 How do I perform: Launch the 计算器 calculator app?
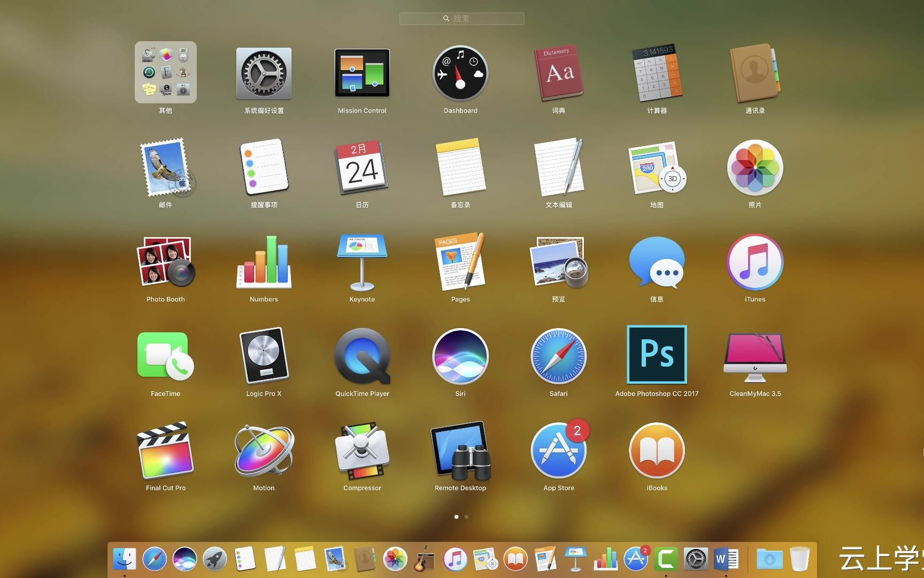[657, 73]
